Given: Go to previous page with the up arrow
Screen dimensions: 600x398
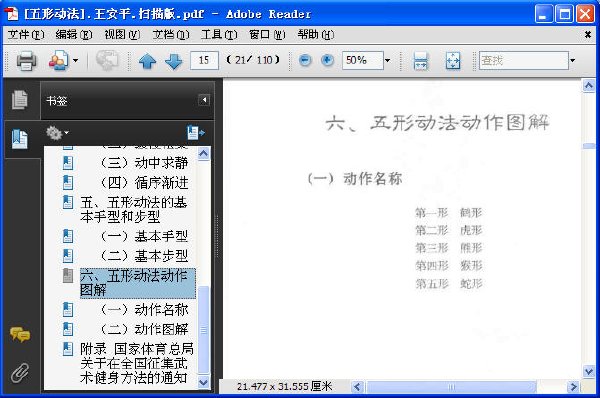Looking at the screenshot, I should click(147, 60).
